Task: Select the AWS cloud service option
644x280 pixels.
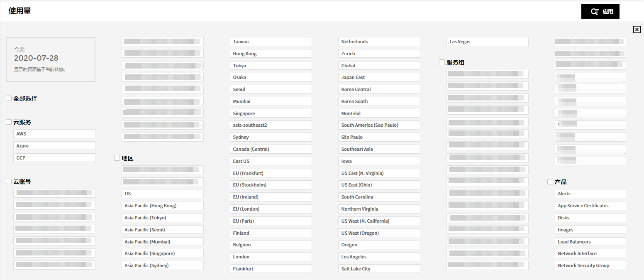Action: tap(54, 134)
